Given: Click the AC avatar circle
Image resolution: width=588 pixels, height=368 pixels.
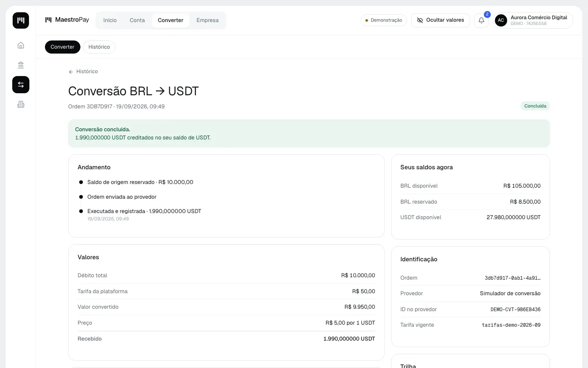Looking at the screenshot, I should [x=501, y=20].
